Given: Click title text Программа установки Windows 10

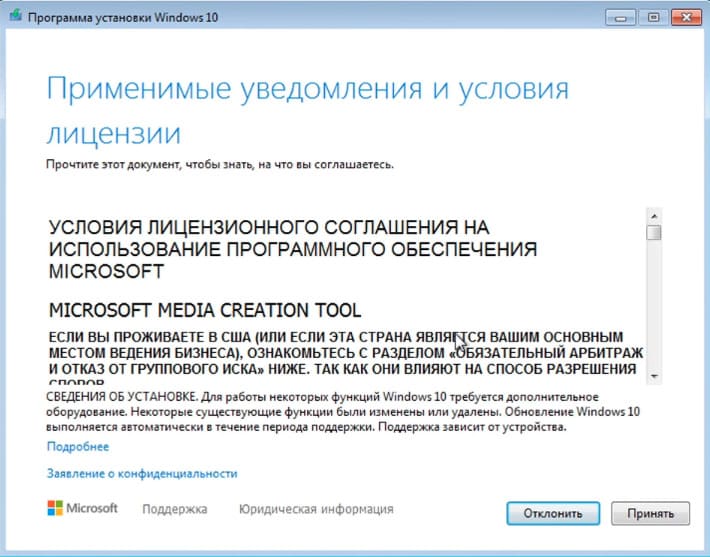Looking at the screenshot, I should (x=123, y=17).
